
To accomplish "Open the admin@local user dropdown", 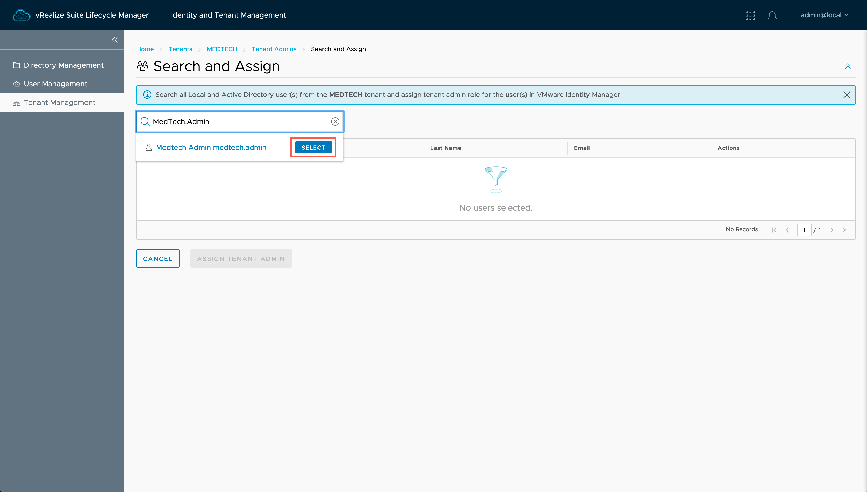I will 824,15.
